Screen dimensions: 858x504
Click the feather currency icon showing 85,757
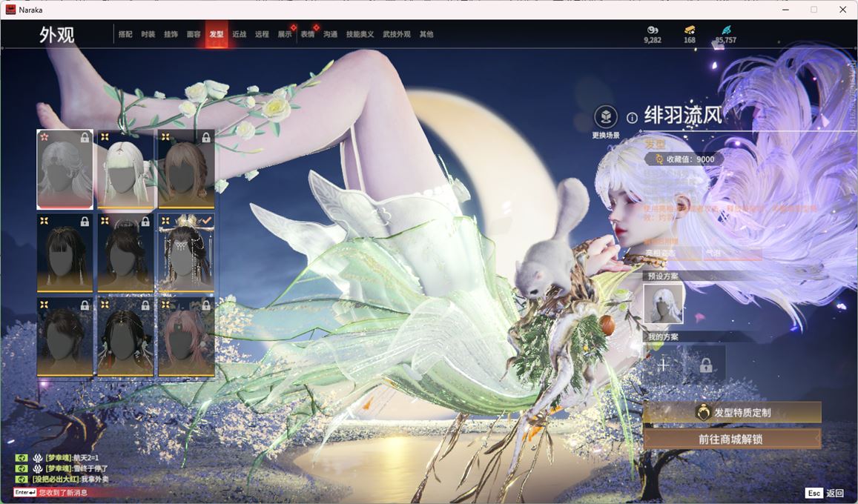726,30
